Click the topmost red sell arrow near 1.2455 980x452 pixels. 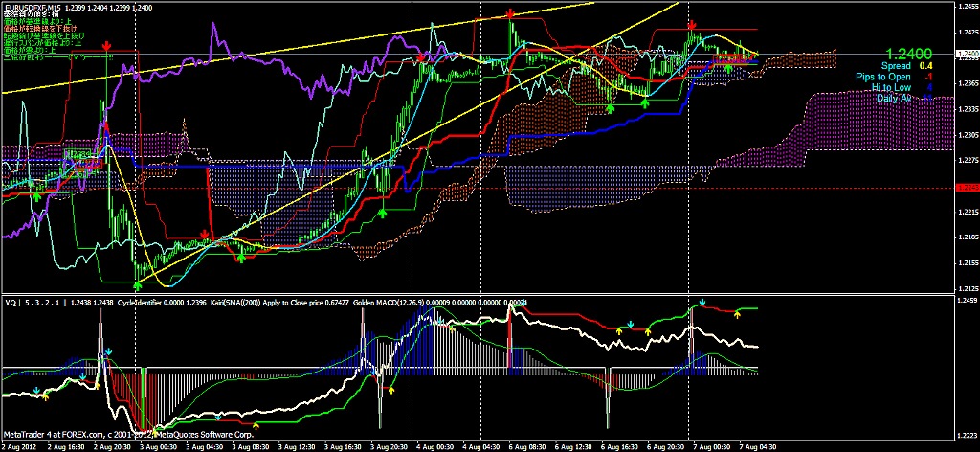510,13
